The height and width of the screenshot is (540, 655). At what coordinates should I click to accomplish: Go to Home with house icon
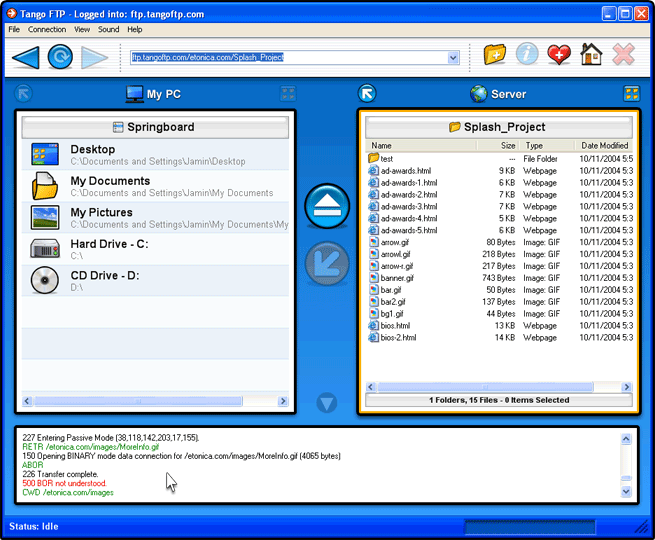pos(591,54)
